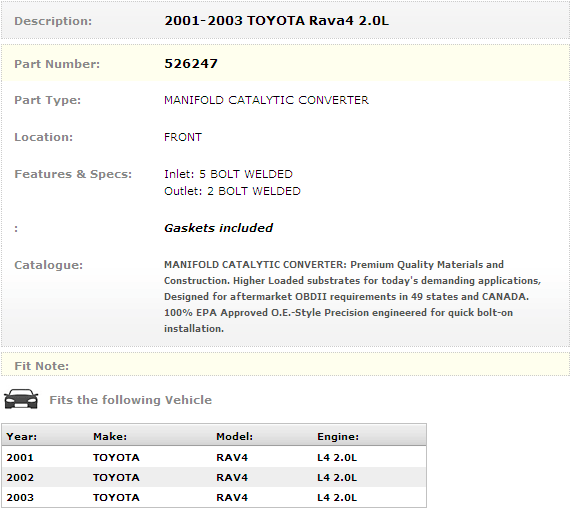Click L4 2.0L in the 2003 row
Viewport: 570px width, 532px height.
(337, 497)
